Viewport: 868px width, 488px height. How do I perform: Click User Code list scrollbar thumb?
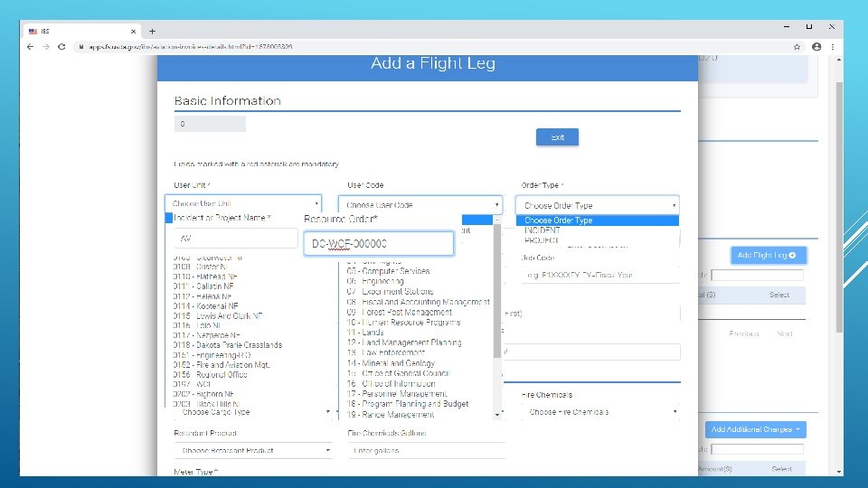[x=497, y=291]
